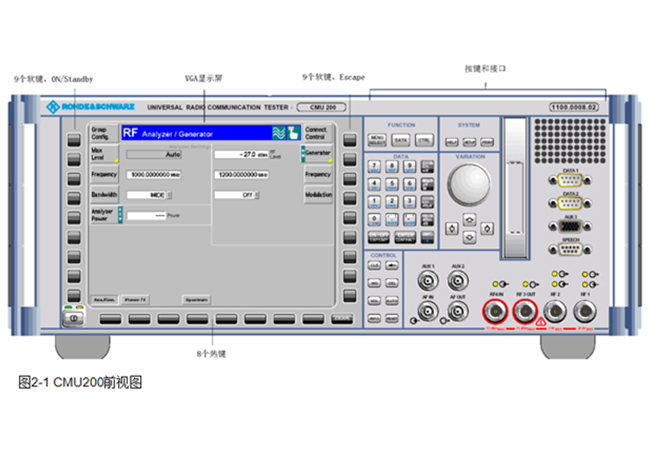Click the left cursor key in the VARIATION section
Screen dimensions: 650x450
click(x=452, y=228)
